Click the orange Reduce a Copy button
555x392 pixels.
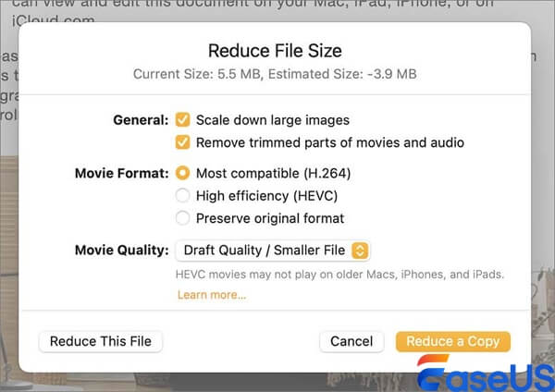click(x=452, y=341)
